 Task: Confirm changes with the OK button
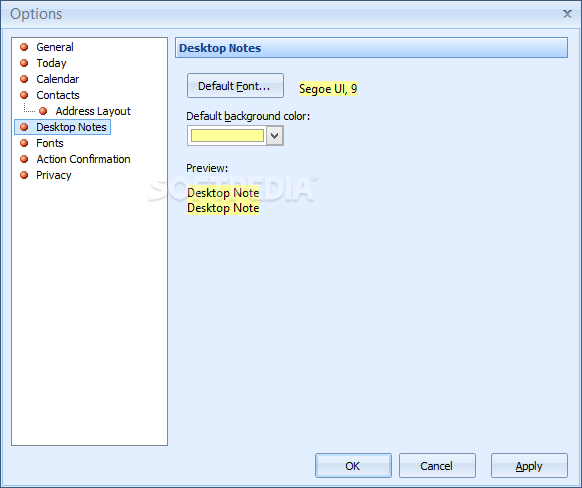pos(353,465)
